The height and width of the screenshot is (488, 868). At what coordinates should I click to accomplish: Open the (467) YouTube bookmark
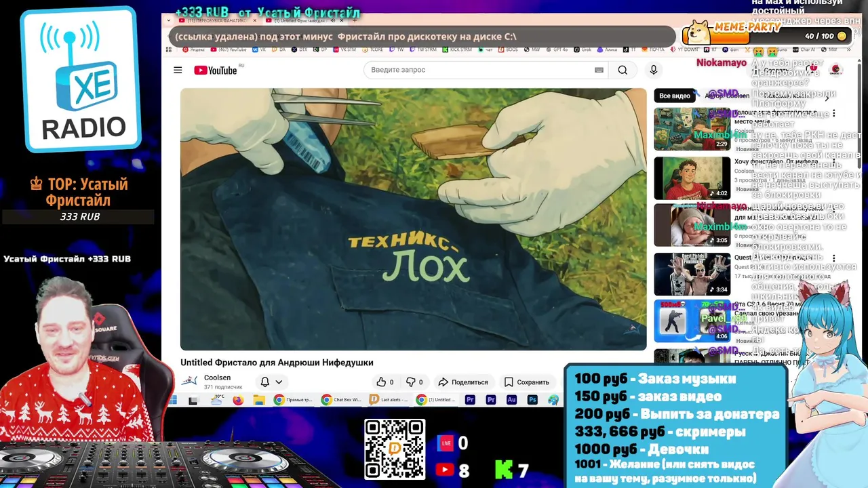click(x=229, y=49)
